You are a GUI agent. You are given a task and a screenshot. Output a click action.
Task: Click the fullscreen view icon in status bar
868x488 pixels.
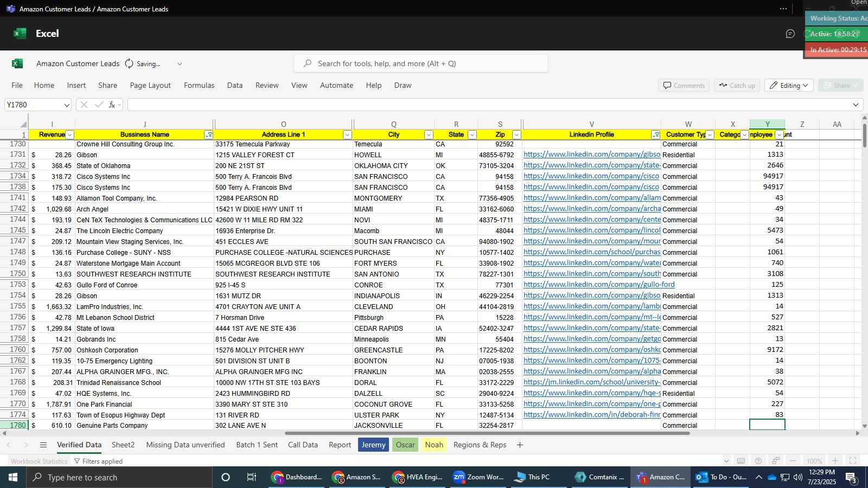(x=853, y=461)
